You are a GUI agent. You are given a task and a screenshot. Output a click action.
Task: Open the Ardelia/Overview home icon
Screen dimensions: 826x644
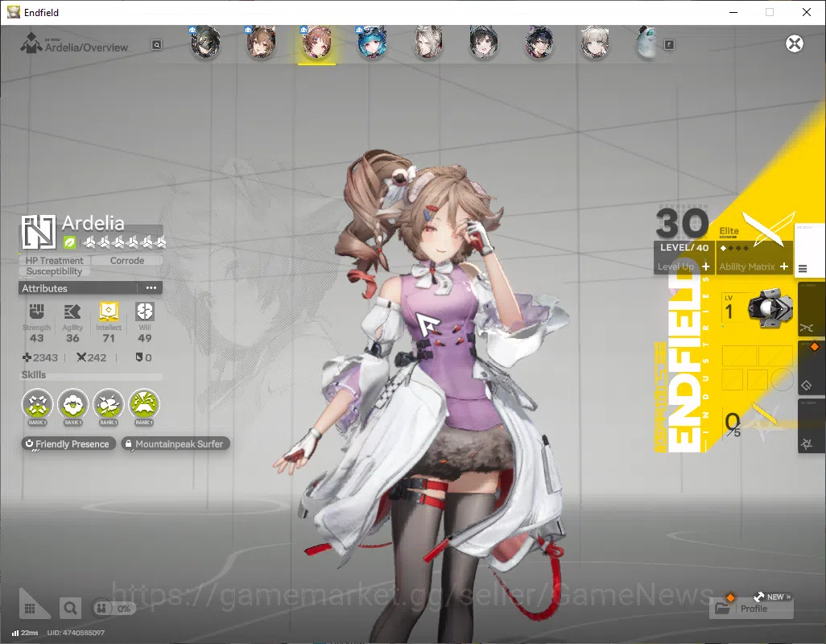coord(31,43)
